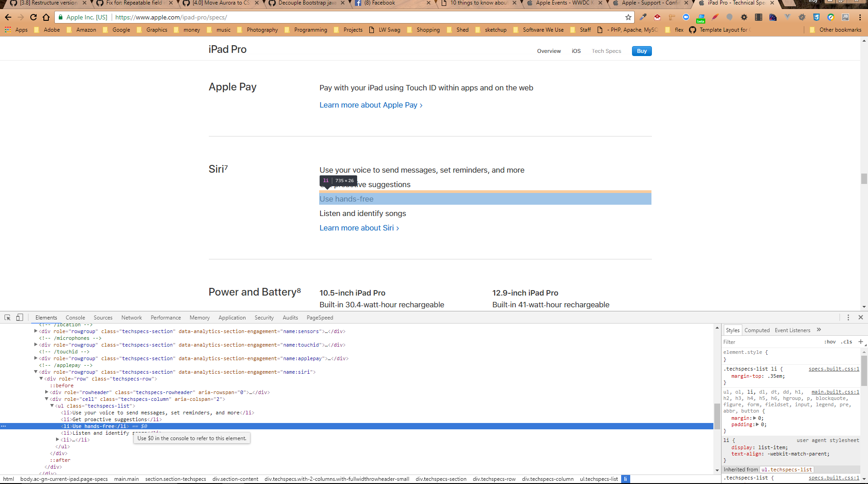Click Learn more about Siri link

pos(359,228)
